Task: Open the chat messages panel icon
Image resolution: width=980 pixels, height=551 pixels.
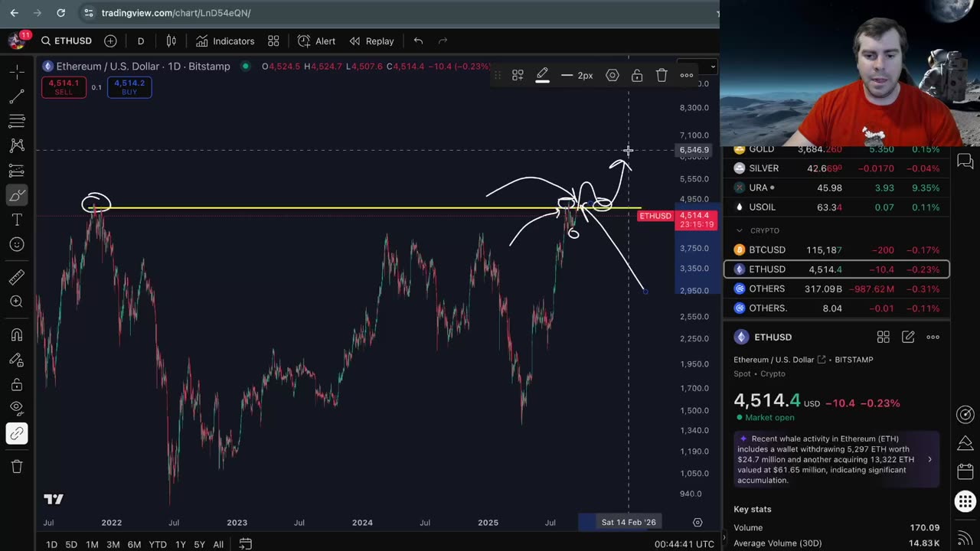Action: (x=965, y=161)
